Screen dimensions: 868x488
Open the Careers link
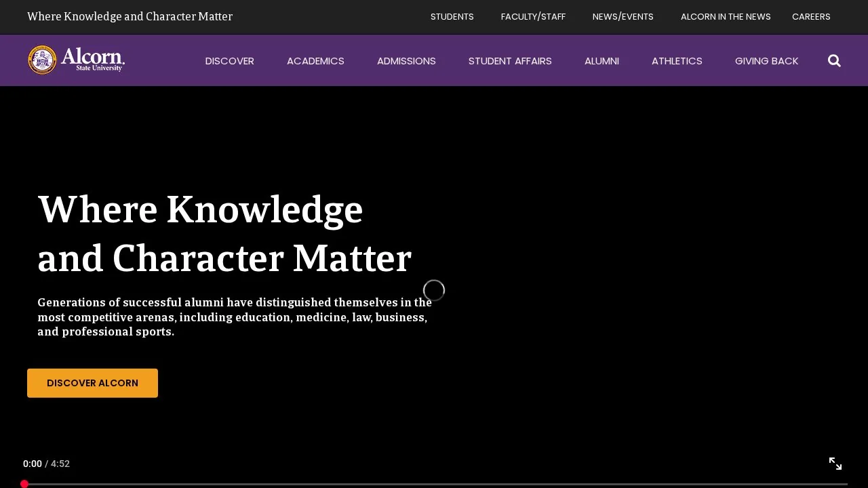[x=811, y=17]
